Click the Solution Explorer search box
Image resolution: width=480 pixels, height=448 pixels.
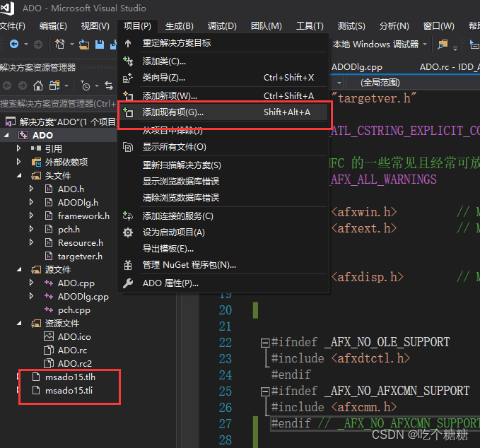[x=58, y=104]
